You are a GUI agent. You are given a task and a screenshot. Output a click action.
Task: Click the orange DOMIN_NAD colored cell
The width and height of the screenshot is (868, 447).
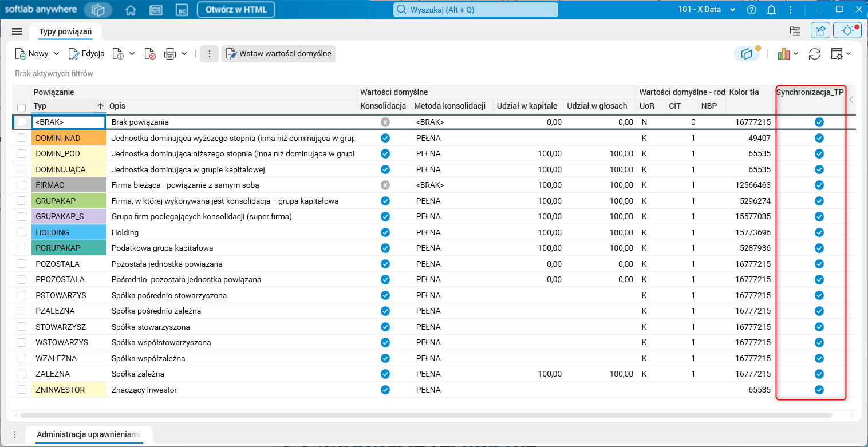point(69,138)
